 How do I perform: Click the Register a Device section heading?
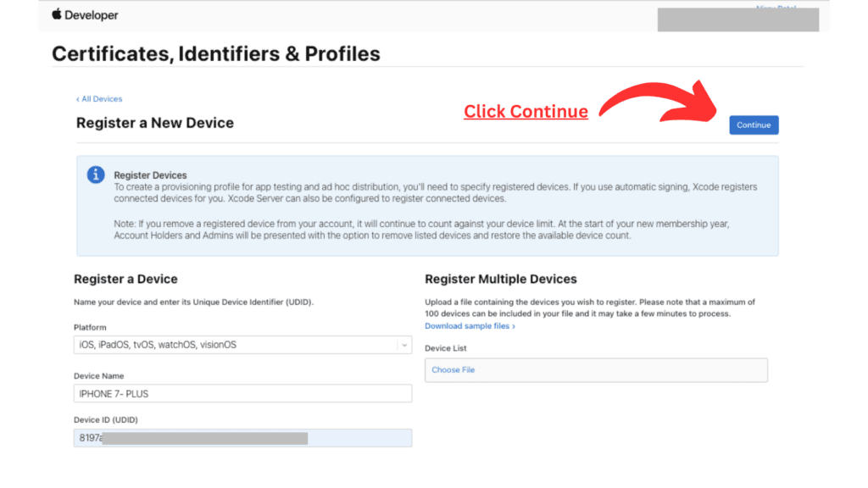(x=125, y=279)
